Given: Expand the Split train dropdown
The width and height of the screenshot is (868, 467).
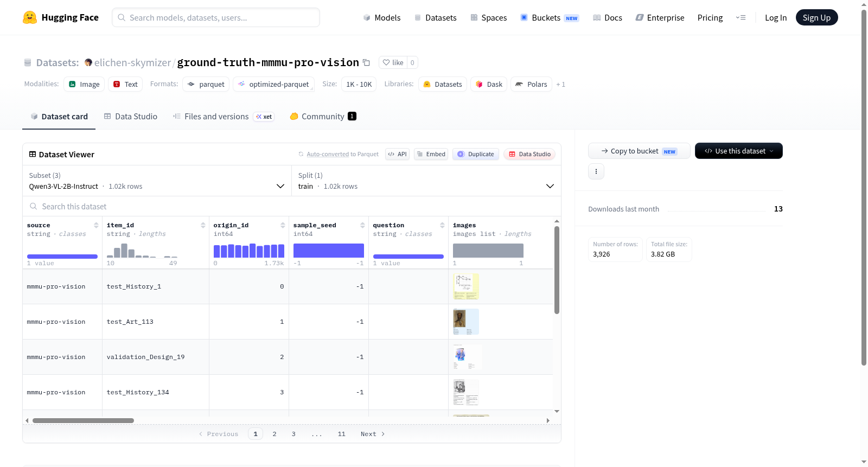Looking at the screenshot, I should (x=426, y=181).
